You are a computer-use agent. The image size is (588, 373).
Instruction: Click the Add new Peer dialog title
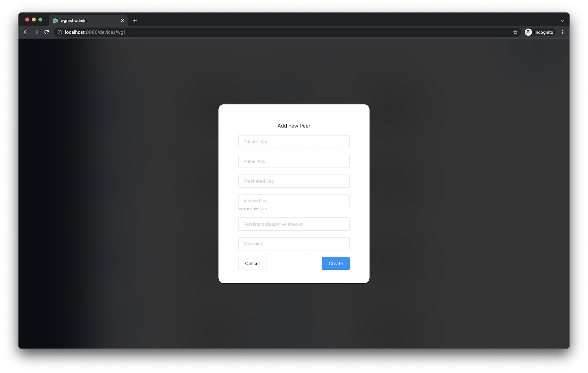(294, 126)
